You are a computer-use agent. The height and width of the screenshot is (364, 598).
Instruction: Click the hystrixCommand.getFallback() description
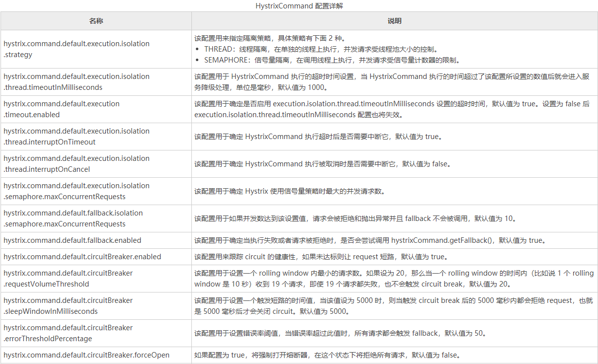point(370,240)
